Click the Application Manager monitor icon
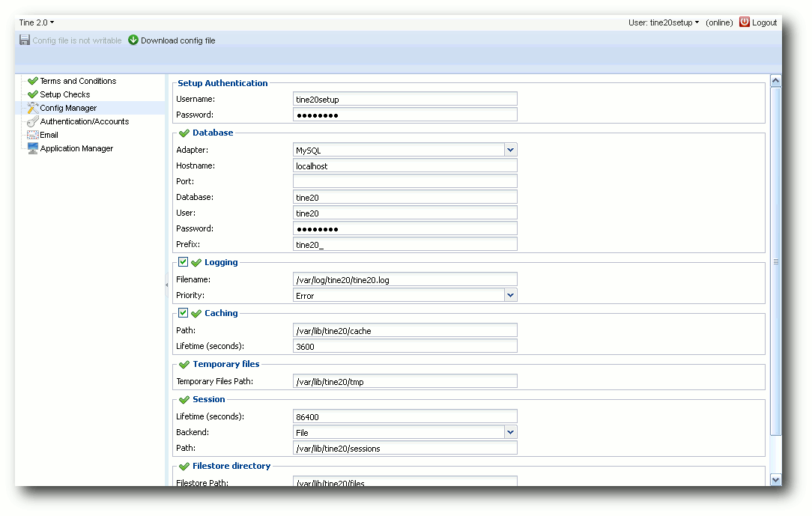This screenshot has height=516, width=812. [x=33, y=148]
